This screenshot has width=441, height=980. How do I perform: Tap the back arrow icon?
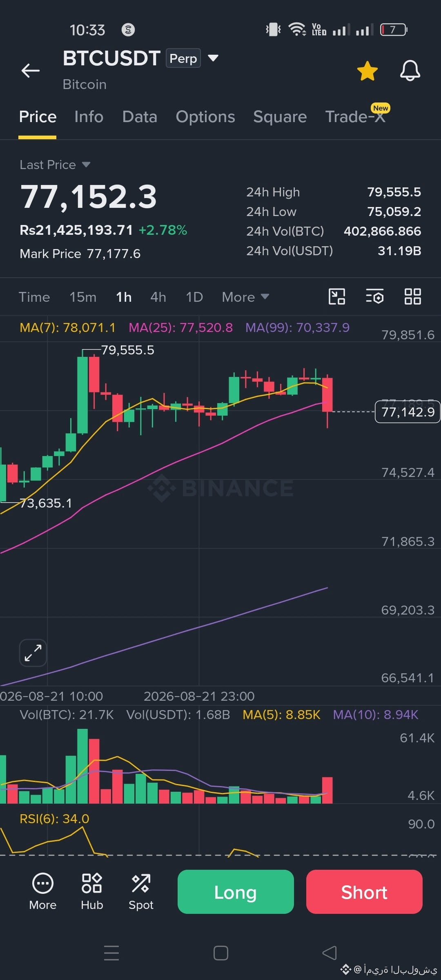(x=31, y=71)
